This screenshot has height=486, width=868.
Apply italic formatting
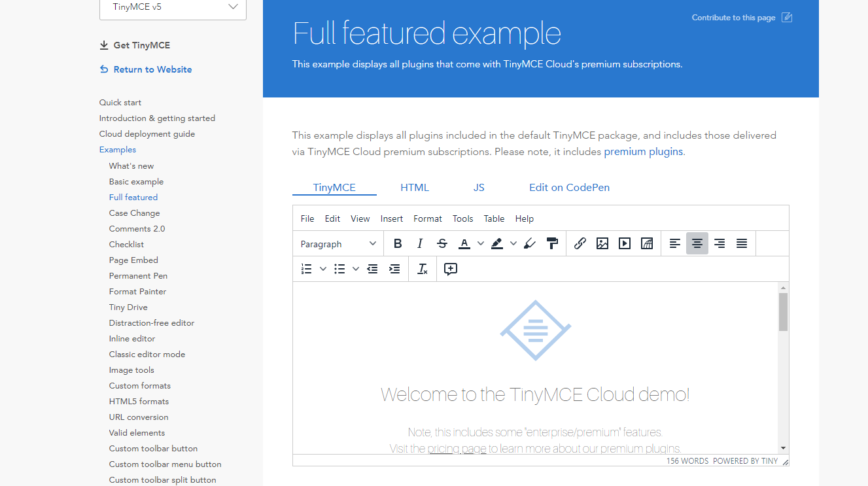pos(420,243)
